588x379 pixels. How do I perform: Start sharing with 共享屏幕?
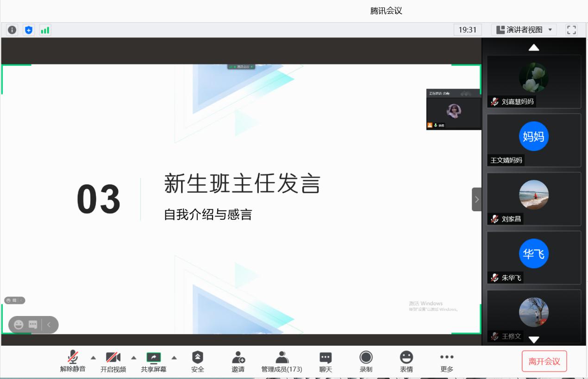[154, 361]
